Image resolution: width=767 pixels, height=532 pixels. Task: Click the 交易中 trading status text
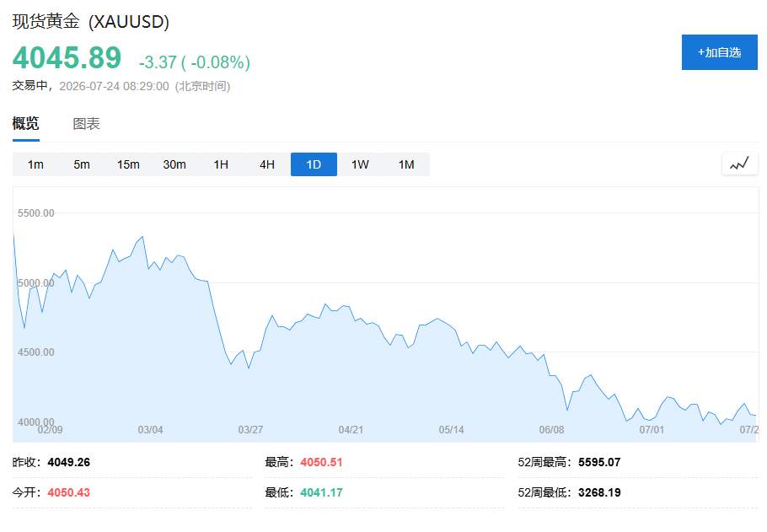pos(29,86)
